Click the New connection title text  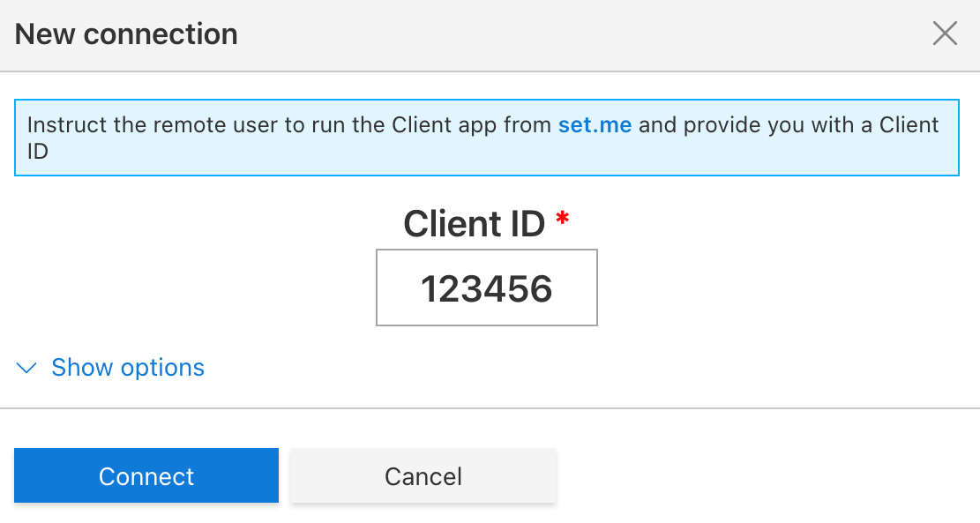click(x=125, y=34)
